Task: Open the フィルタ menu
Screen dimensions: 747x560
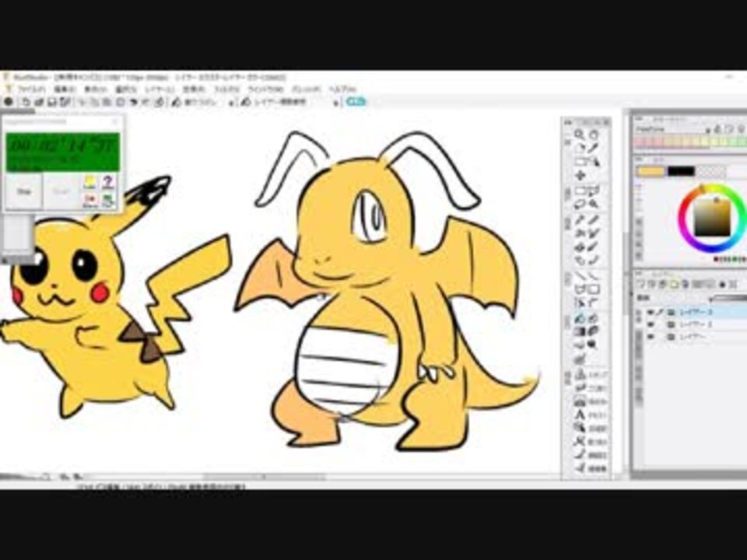Action: pos(226,89)
